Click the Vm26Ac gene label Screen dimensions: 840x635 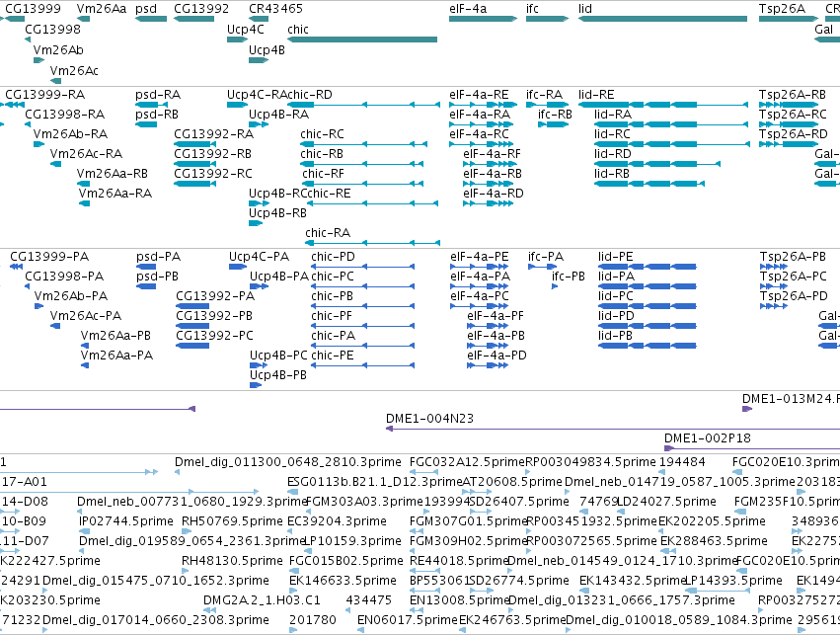(x=74, y=71)
